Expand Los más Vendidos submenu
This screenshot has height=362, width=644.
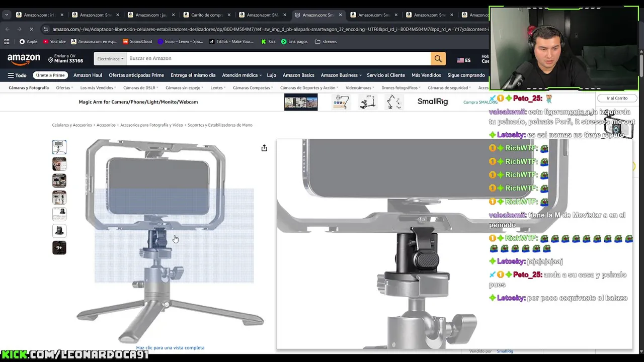pyautogui.click(x=98, y=88)
